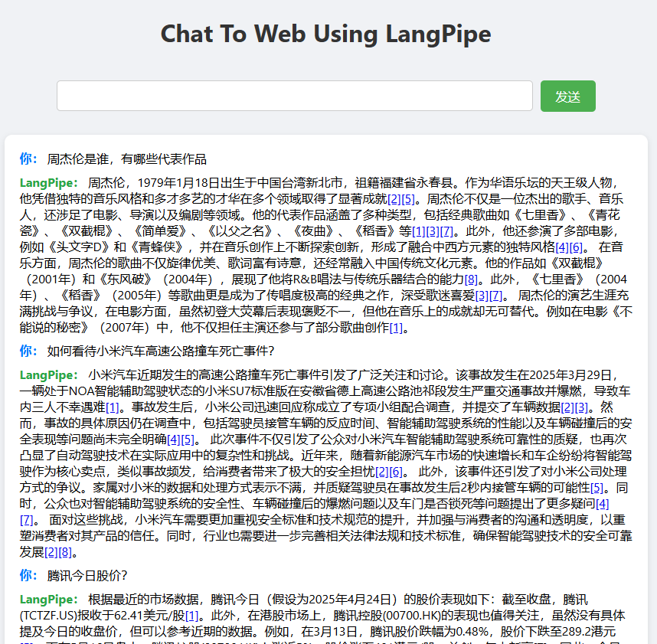Open citation [1] after 参与了部分歌曲创作
Image resolution: width=657 pixels, height=644 pixels.
click(x=396, y=328)
